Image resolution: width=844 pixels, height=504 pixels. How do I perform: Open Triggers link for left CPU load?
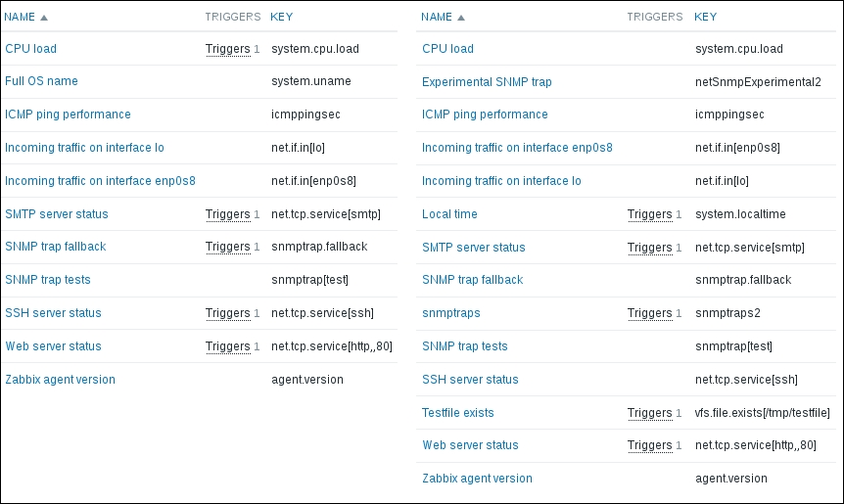pyautogui.click(x=228, y=49)
